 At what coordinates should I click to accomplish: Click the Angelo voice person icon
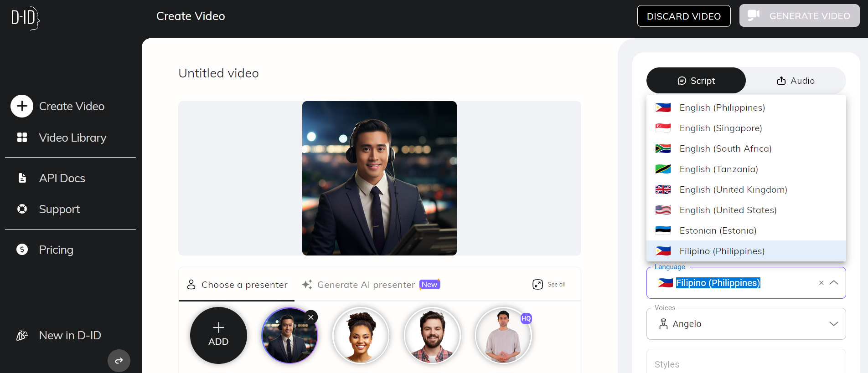pos(663,324)
